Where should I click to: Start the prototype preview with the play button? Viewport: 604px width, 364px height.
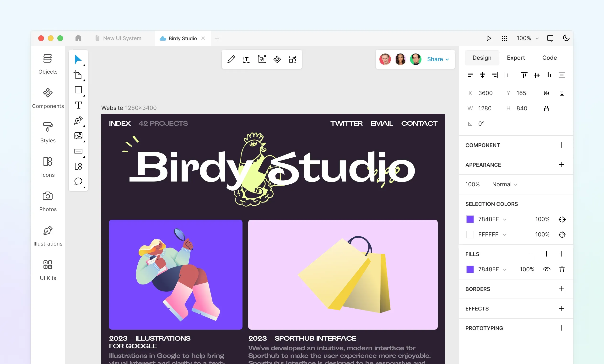tap(489, 38)
